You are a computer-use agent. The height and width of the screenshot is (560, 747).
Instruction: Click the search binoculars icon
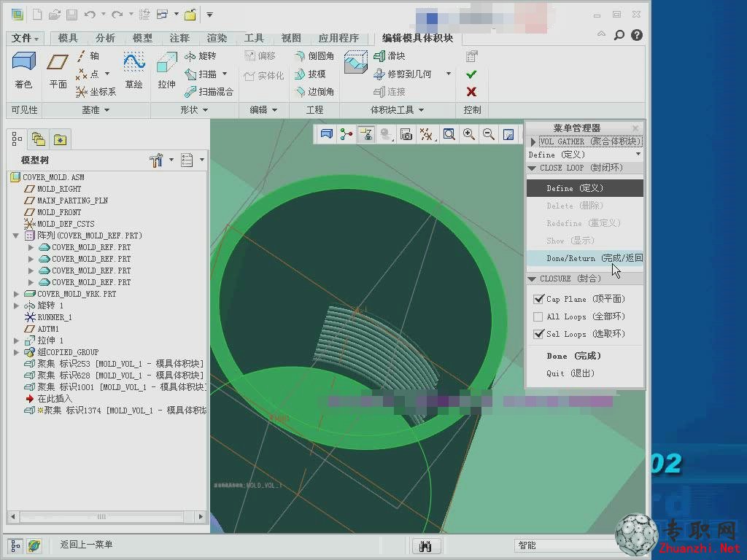[425, 545]
